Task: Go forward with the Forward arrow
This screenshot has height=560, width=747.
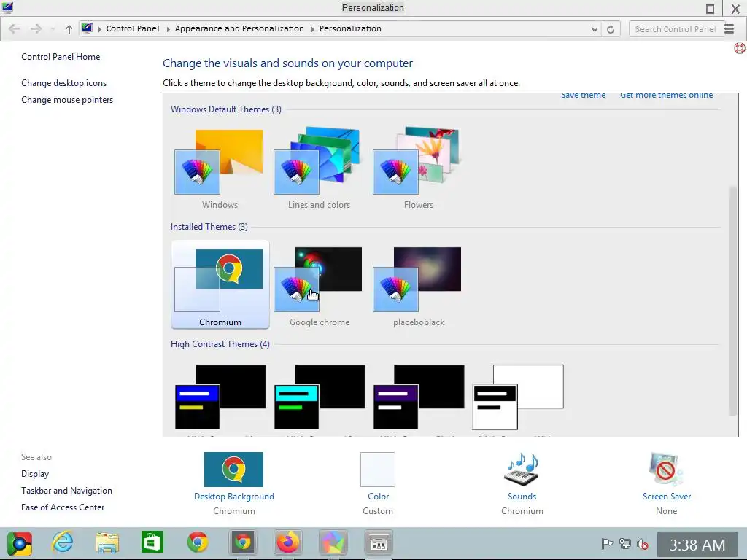Action: pyautogui.click(x=36, y=29)
